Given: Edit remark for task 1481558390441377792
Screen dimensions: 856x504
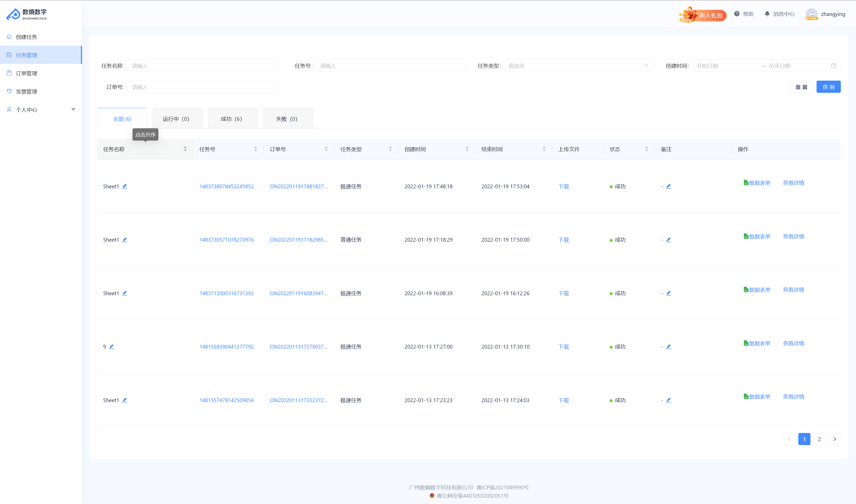Looking at the screenshot, I should click(668, 347).
